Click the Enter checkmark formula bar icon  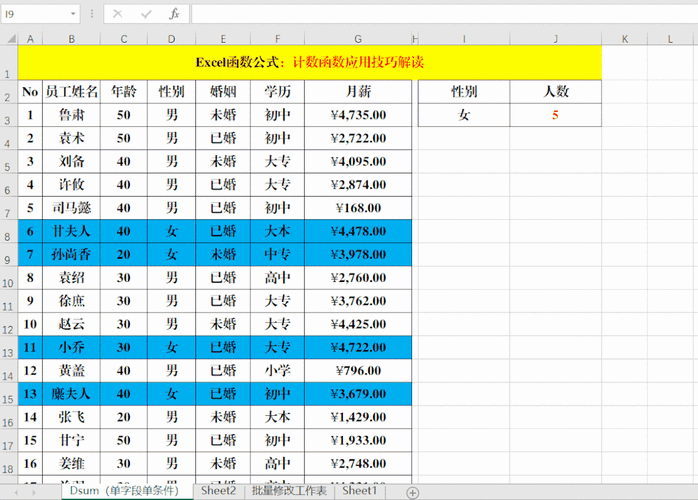coord(146,14)
